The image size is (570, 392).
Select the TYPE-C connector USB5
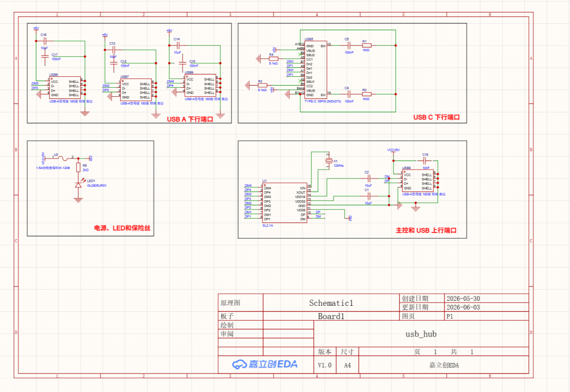316,71
